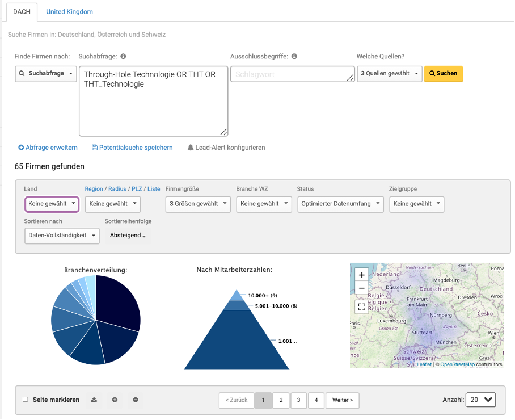Click into the Suchabfrage query text area
Image resolution: width=515 pixels, height=420 pixels.
[x=153, y=101]
